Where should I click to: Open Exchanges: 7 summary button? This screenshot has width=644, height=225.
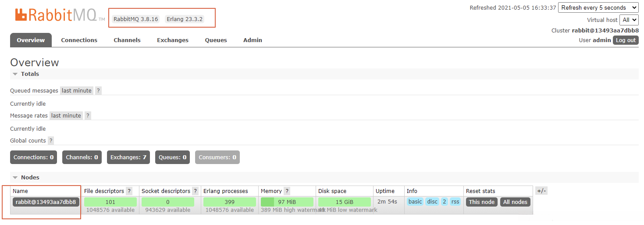tap(128, 157)
